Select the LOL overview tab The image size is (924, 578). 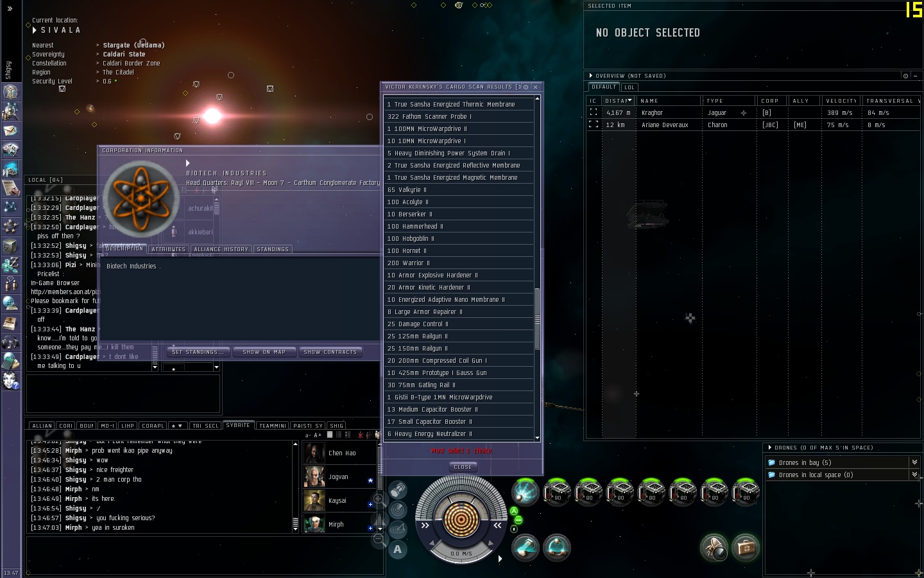tap(629, 87)
